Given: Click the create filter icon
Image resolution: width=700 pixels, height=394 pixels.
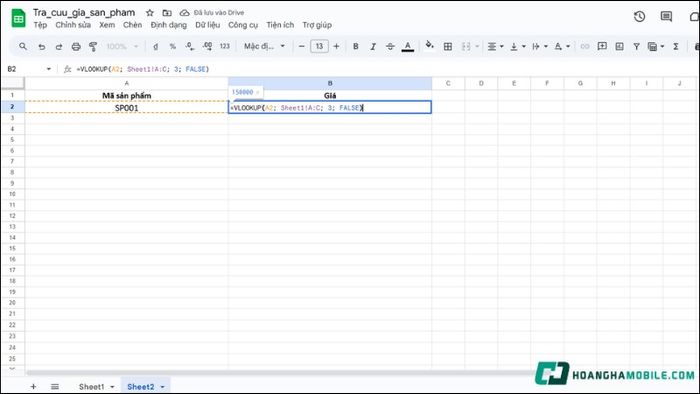Looking at the screenshot, I should tap(637, 46).
